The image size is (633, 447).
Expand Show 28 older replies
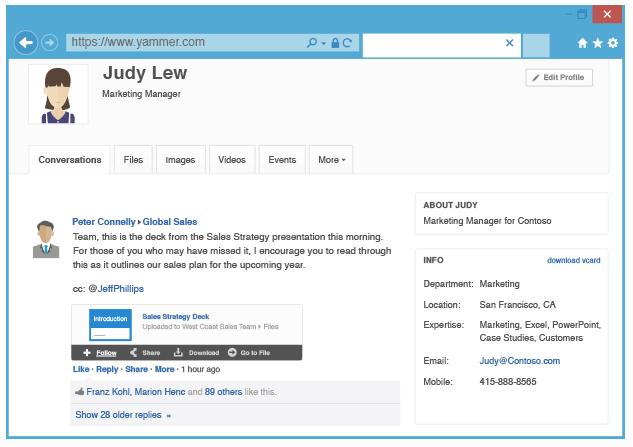123,415
